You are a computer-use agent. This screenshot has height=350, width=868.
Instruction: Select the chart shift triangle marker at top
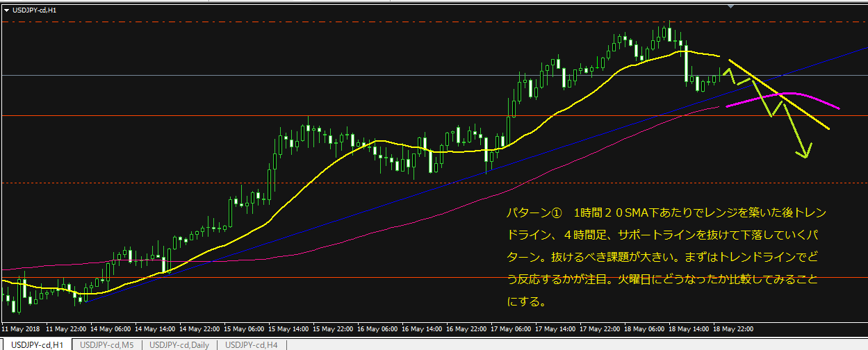tap(730, 6)
